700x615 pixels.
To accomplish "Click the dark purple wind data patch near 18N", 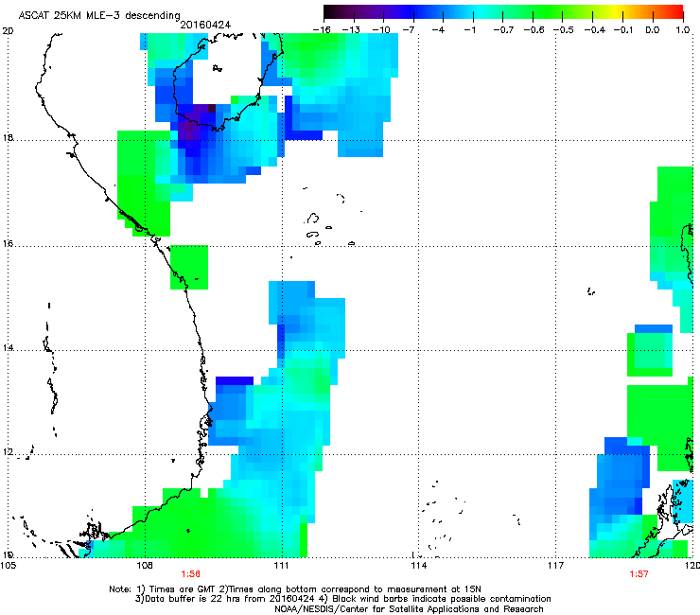I will [191, 128].
